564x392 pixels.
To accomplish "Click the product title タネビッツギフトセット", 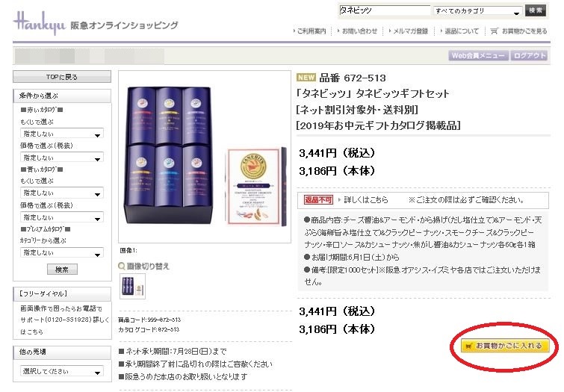I will point(373,93).
